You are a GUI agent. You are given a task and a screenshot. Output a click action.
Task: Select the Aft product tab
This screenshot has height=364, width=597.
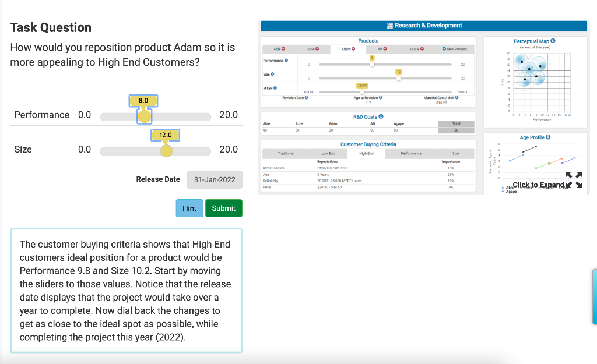point(382,49)
